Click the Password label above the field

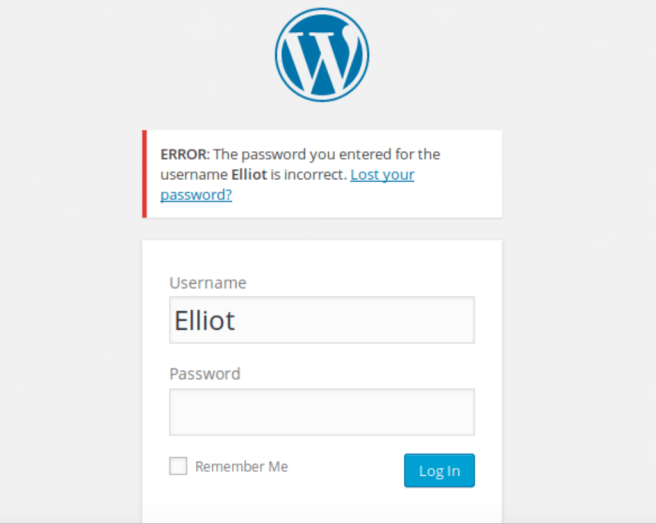coord(205,374)
